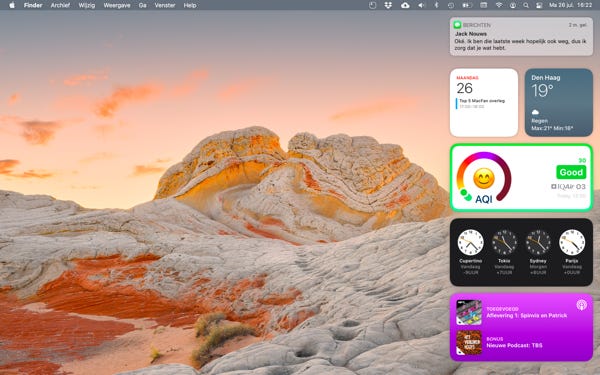Screen dimensions: 600x375
Task: Click the Dropbox menu bar icon
Action: pos(388,5)
